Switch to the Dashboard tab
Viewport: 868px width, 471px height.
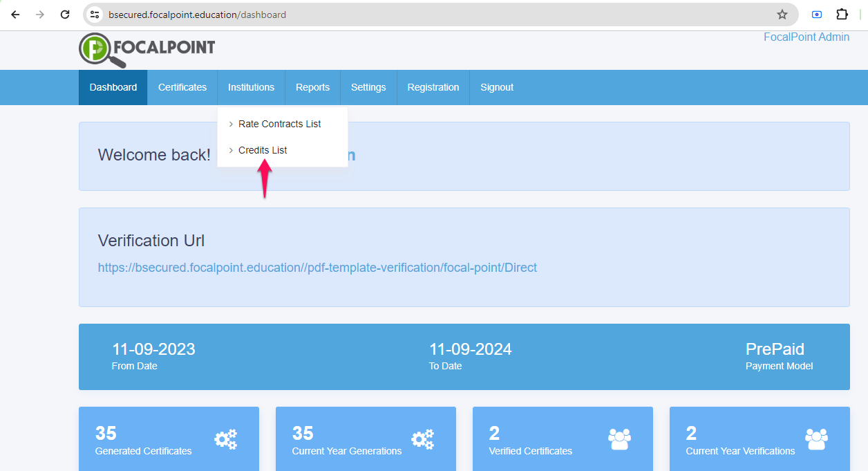click(113, 87)
